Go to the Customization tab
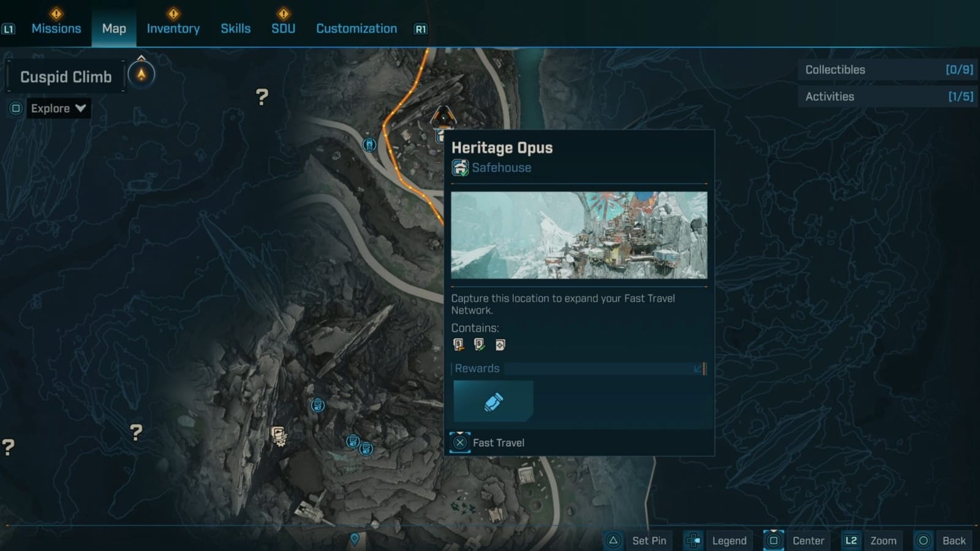The width and height of the screenshot is (980, 551). pyautogui.click(x=356, y=29)
